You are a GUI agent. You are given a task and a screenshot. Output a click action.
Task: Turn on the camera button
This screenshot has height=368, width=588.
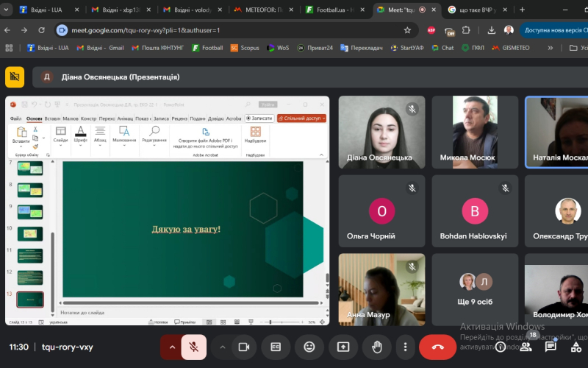point(244,347)
